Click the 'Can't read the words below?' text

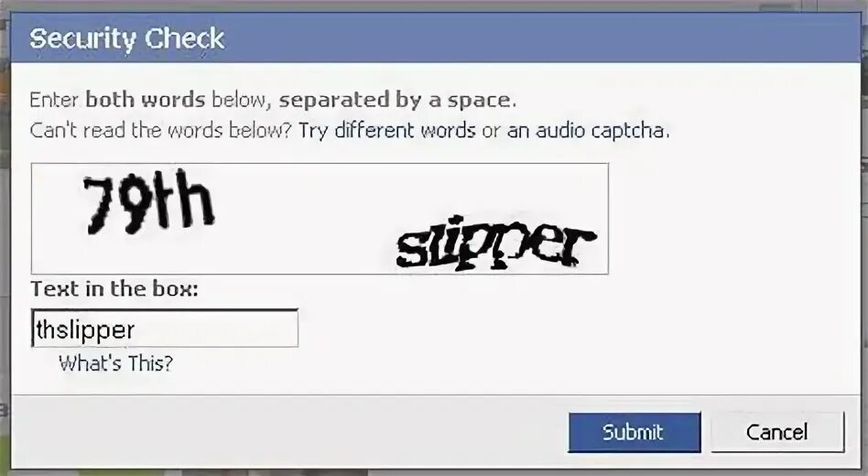[x=160, y=131]
